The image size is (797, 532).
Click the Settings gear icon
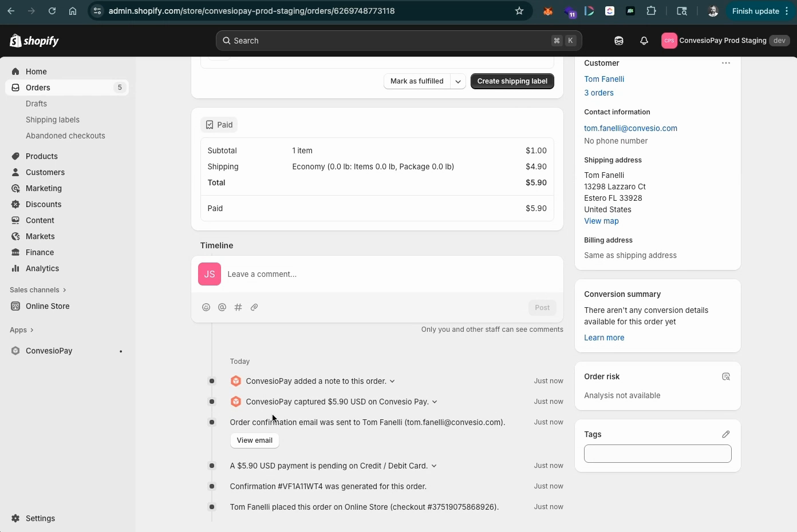15,518
